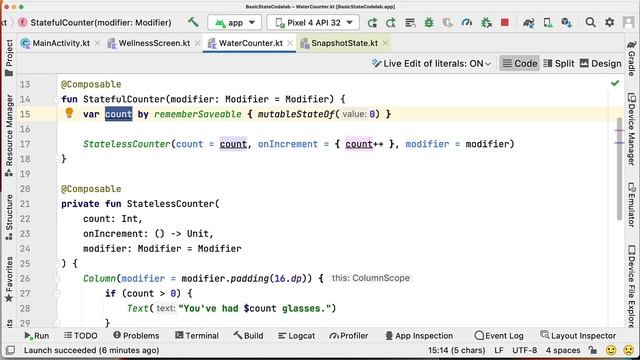Open the Project tool window

[x=9, y=58]
